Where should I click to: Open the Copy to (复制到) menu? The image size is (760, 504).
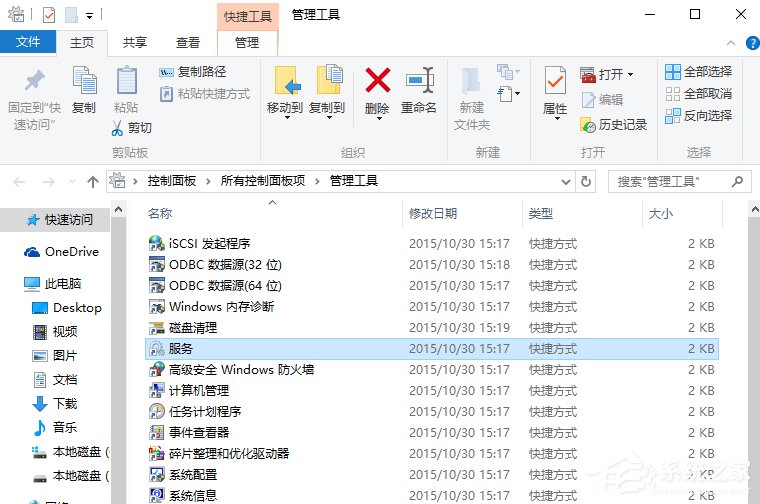tap(327, 92)
